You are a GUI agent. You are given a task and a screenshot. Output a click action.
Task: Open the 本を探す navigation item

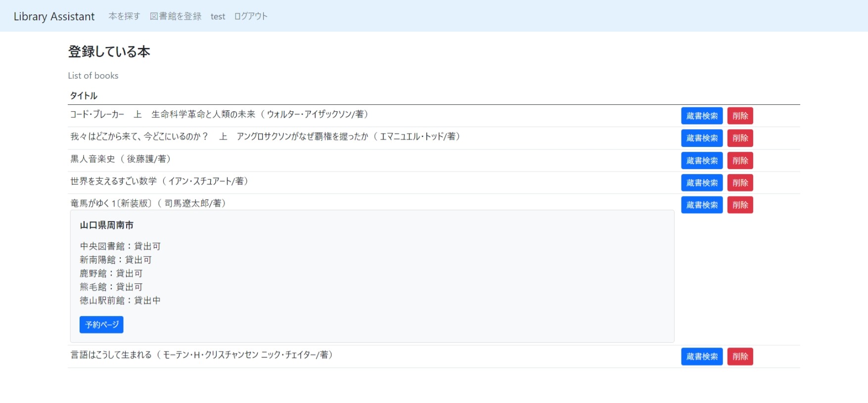pos(124,16)
